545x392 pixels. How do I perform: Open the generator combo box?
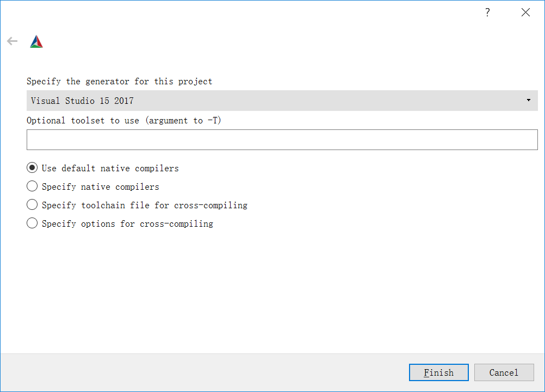point(282,101)
